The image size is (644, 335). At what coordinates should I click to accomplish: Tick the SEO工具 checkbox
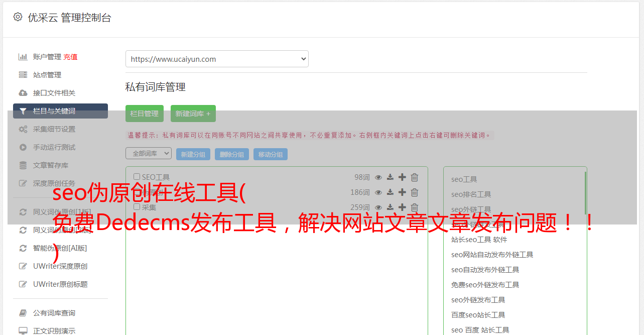click(137, 177)
